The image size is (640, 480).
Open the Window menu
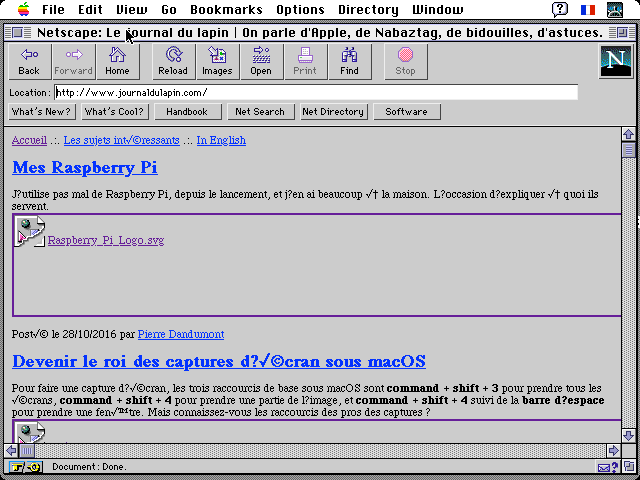[x=438, y=9]
